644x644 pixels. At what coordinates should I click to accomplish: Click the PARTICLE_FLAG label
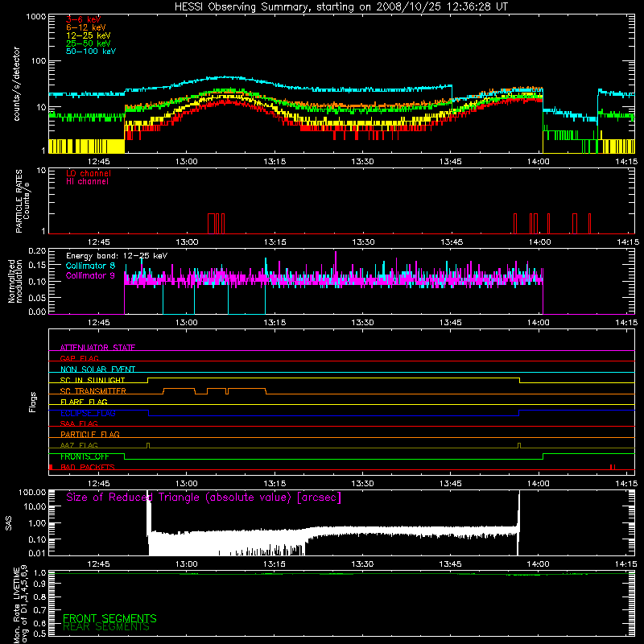point(90,434)
